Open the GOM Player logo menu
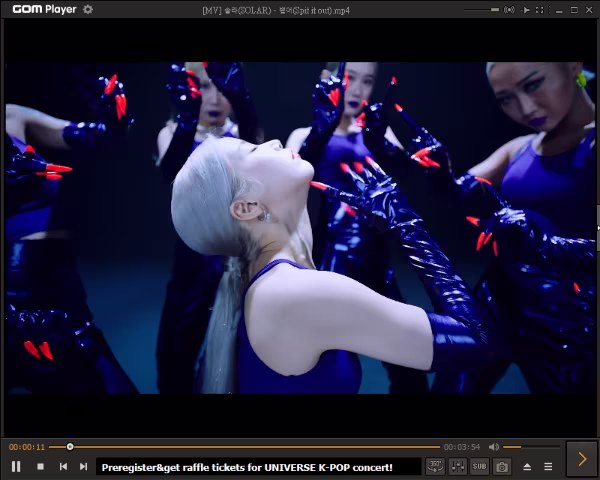The height and width of the screenshot is (480, 600). (x=44, y=9)
